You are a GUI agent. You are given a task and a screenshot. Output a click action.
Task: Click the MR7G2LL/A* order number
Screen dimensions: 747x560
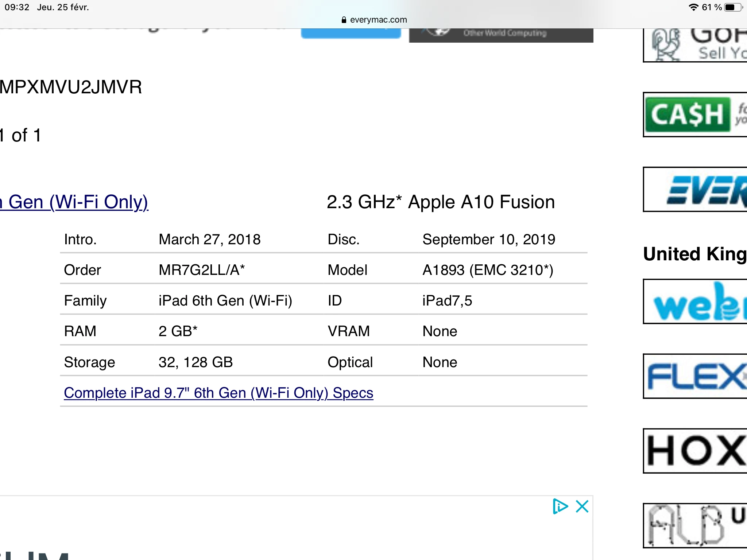(202, 270)
